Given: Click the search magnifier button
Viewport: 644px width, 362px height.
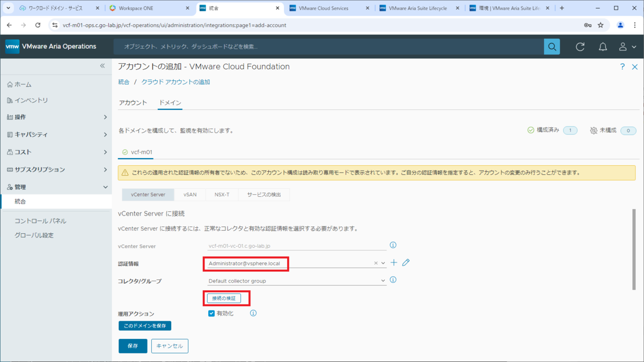Looking at the screenshot, I should pyautogui.click(x=552, y=47).
